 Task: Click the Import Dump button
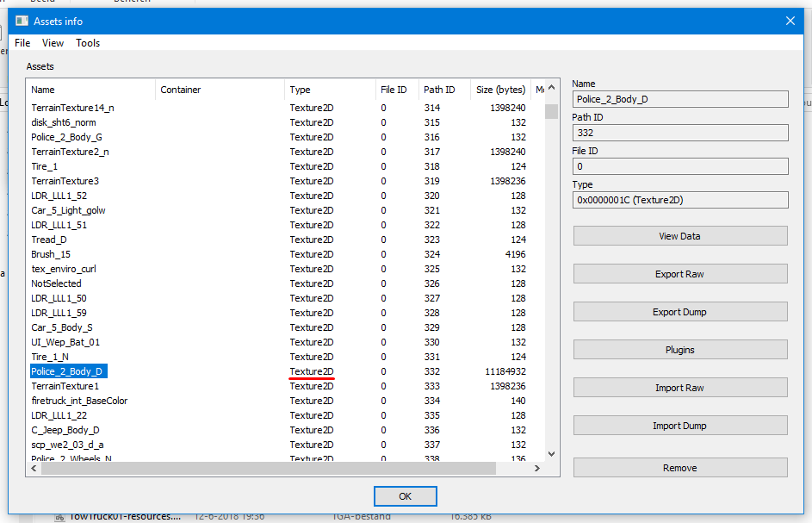[680, 425]
